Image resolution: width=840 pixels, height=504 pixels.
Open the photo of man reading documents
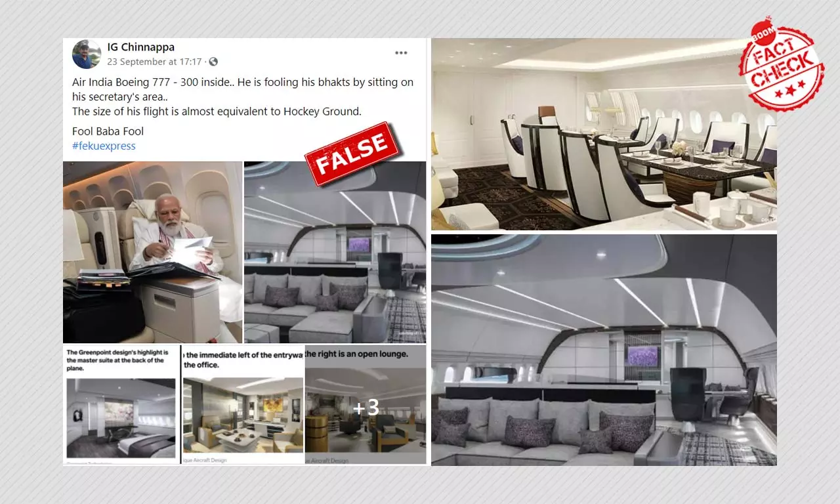point(153,252)
